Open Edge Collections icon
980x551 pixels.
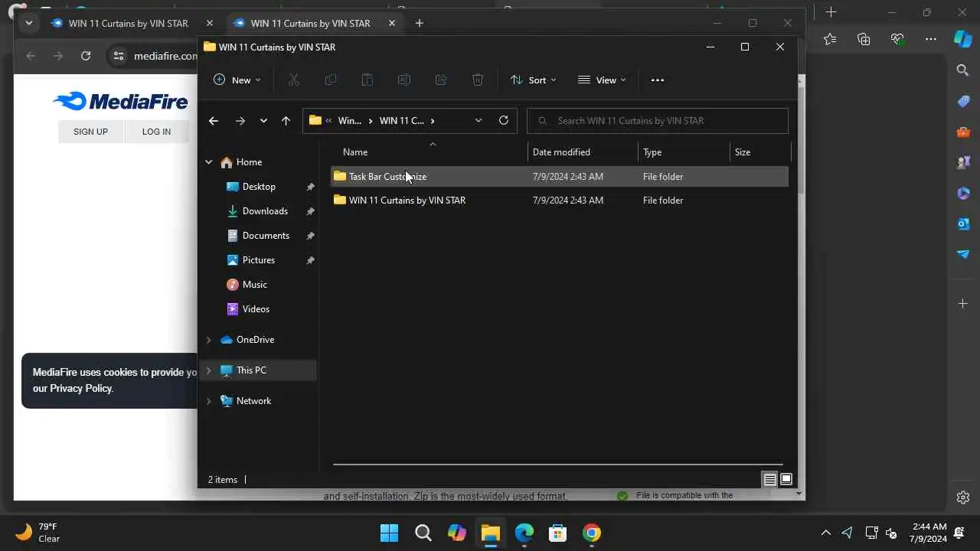864,39
